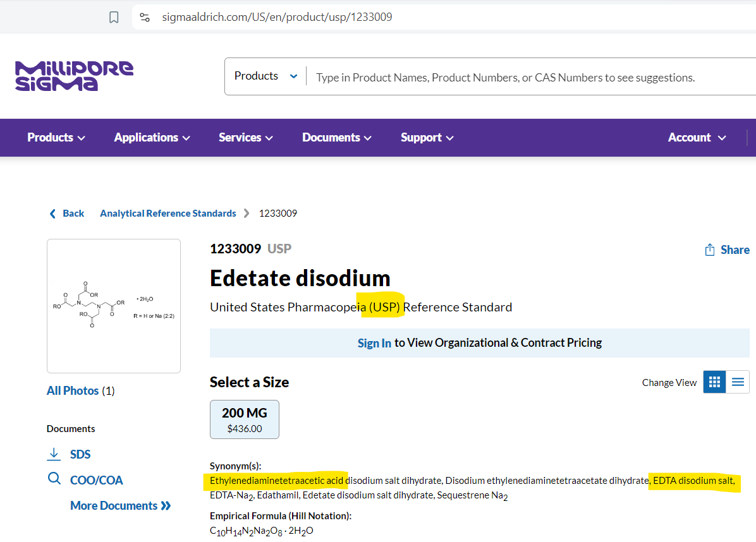Click product number 1233009 in breadcrumb

coord(278,214)
